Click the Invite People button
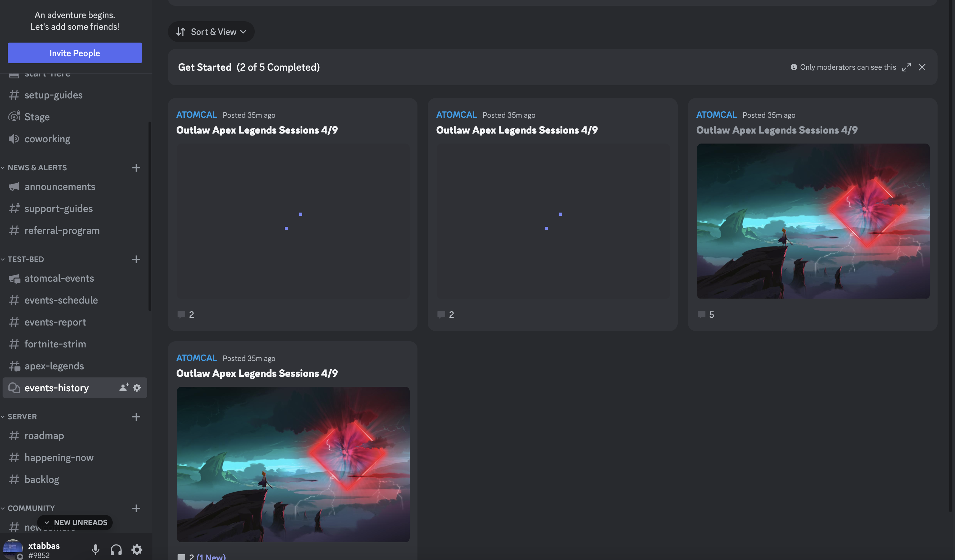 pyautogui.click(x=75, y=53)
